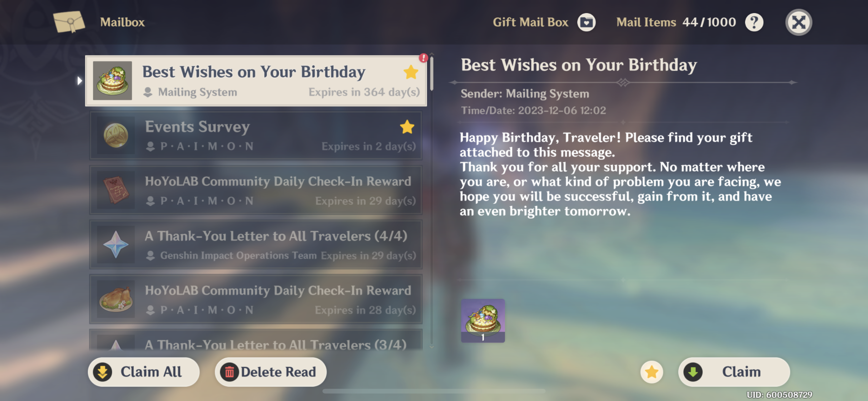Open A Thank-You Letter (4/4) mail
The width and height of the screenshot is (868, 401).
(256, 245)
